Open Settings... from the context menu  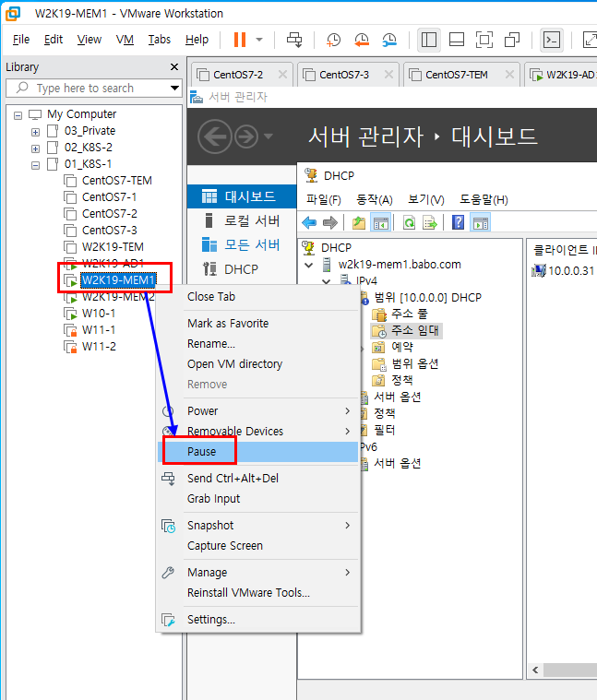[258, 620]
